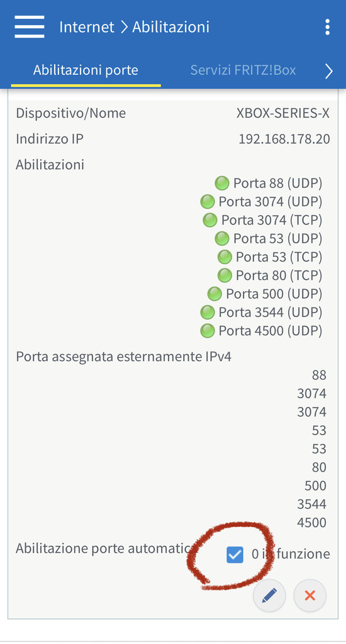Click the IP address 192.168.178.20

click(284, 139)
